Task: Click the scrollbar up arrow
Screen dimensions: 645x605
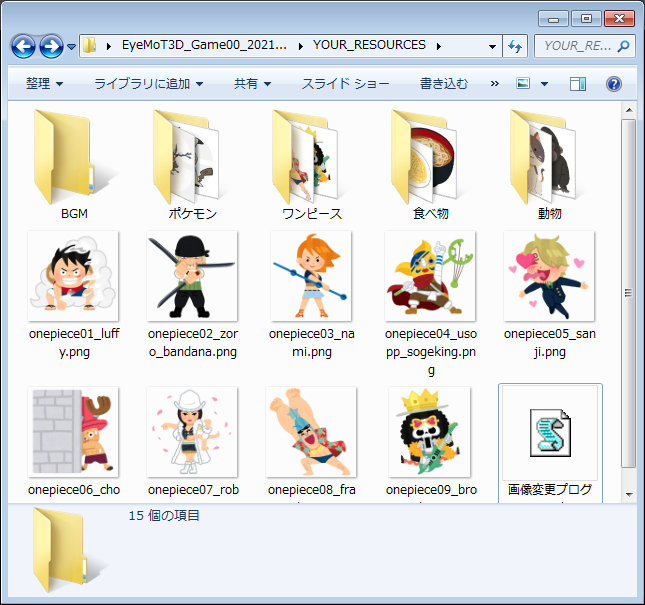Action: 629,110
